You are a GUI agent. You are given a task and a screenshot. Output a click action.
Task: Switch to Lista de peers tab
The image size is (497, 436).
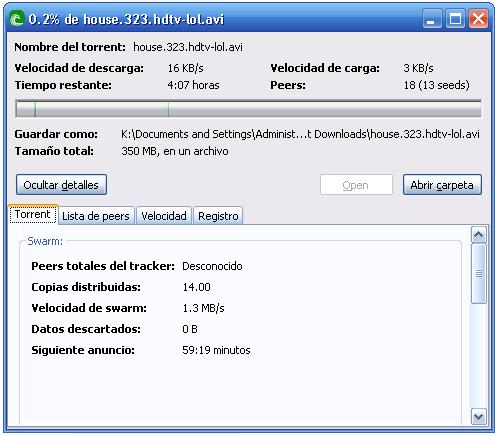click(x=96, y=216)
